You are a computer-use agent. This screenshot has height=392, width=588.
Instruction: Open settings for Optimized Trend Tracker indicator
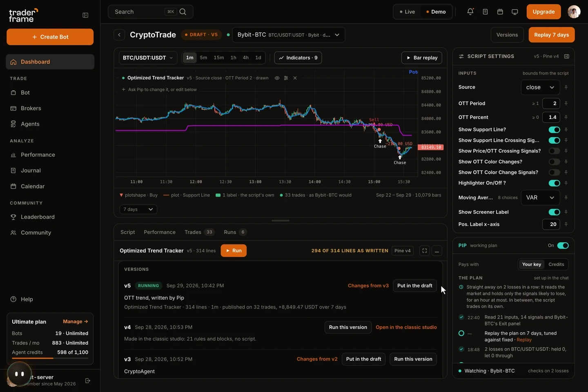coord(286,78)
